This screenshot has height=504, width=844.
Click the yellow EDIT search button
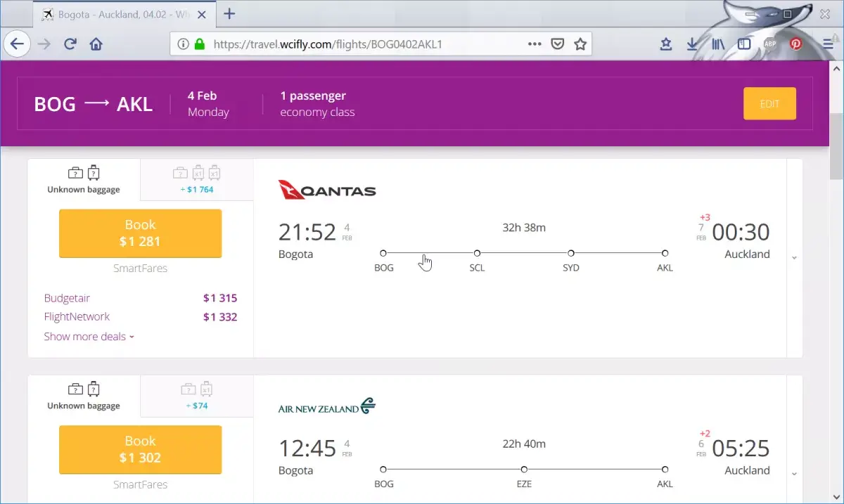pos(769,103)
